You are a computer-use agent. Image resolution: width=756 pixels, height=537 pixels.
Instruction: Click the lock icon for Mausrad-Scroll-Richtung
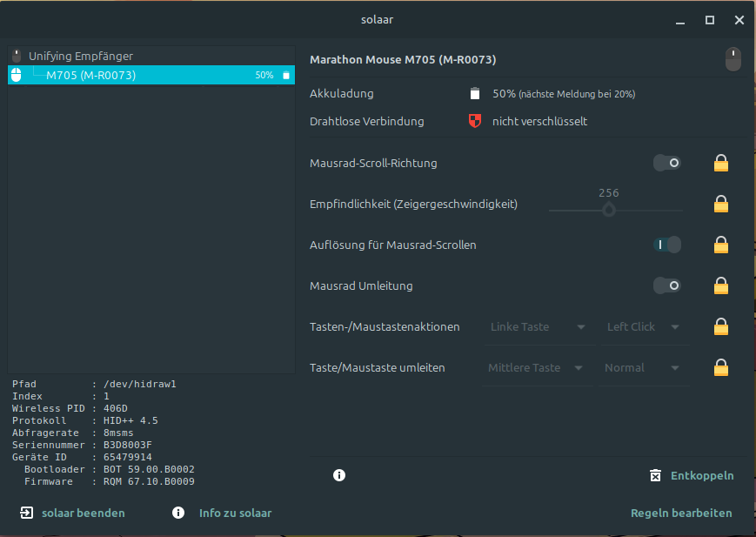721,163
